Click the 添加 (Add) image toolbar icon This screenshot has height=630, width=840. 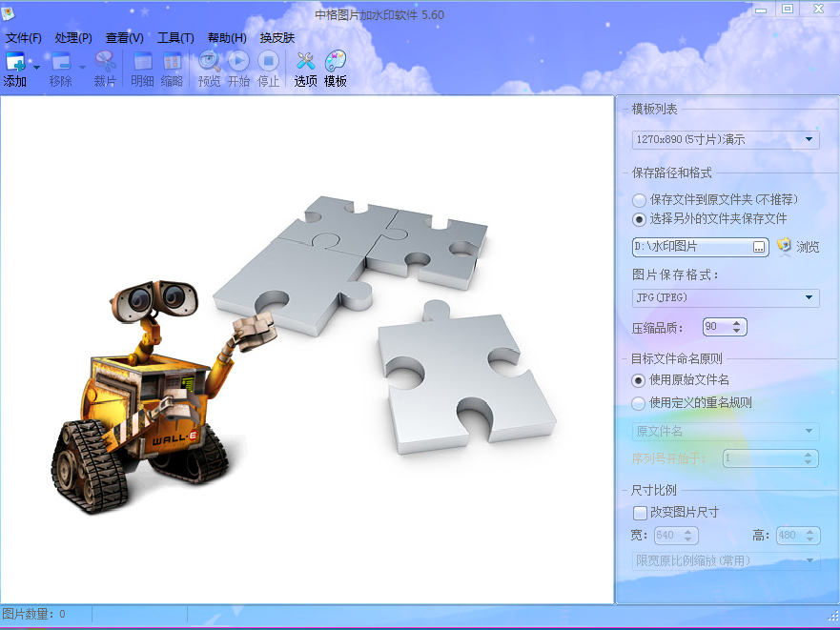[15, 62]
